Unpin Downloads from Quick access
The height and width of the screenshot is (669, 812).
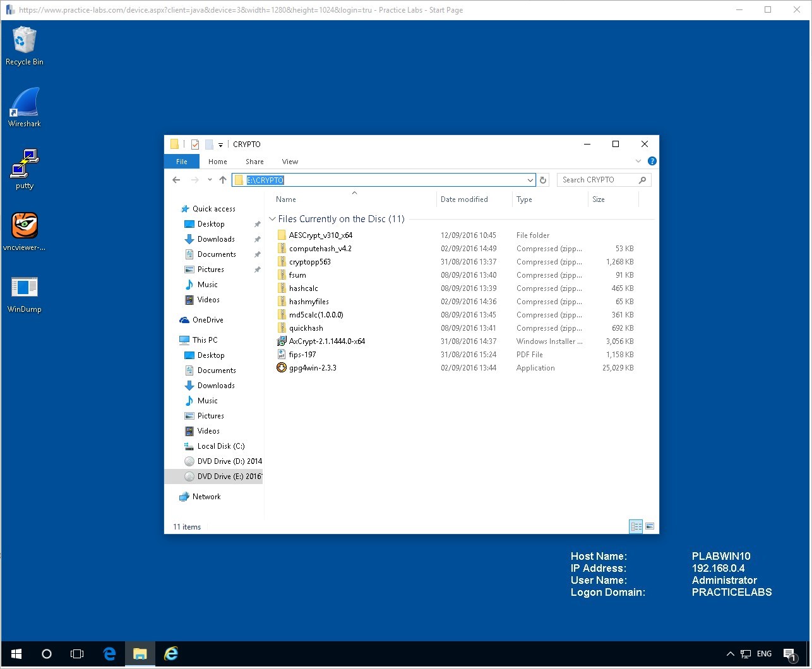[x=258, y=239]
